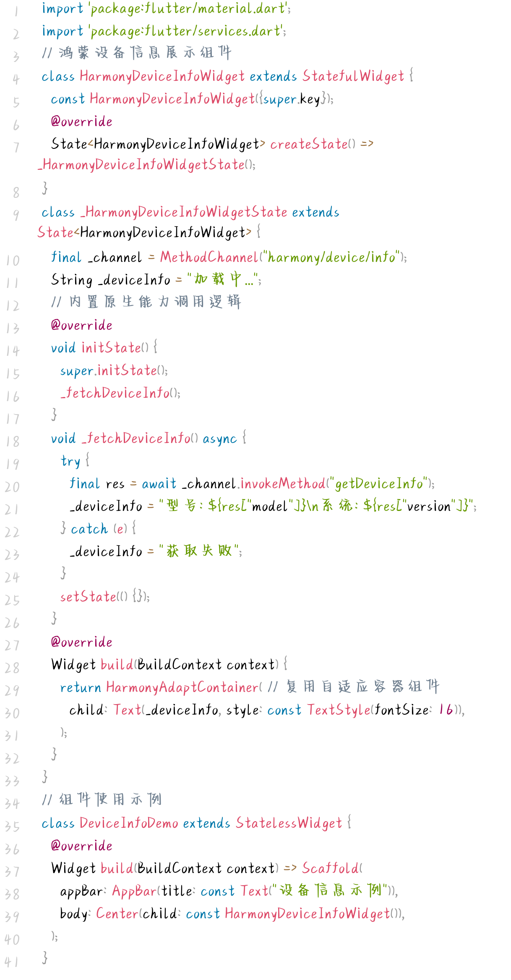Click 'void initState()' on line 14
Screen dimensions: 511x980
[100, 348]
